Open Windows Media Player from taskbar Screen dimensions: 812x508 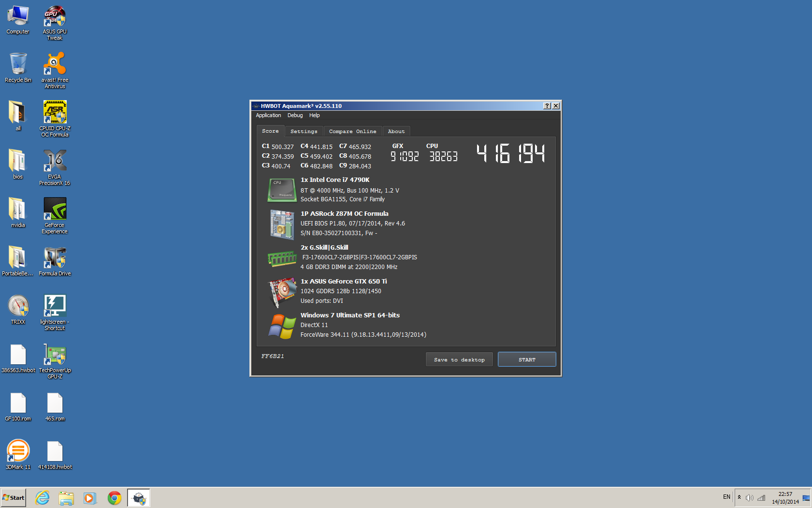pos(90,498)
